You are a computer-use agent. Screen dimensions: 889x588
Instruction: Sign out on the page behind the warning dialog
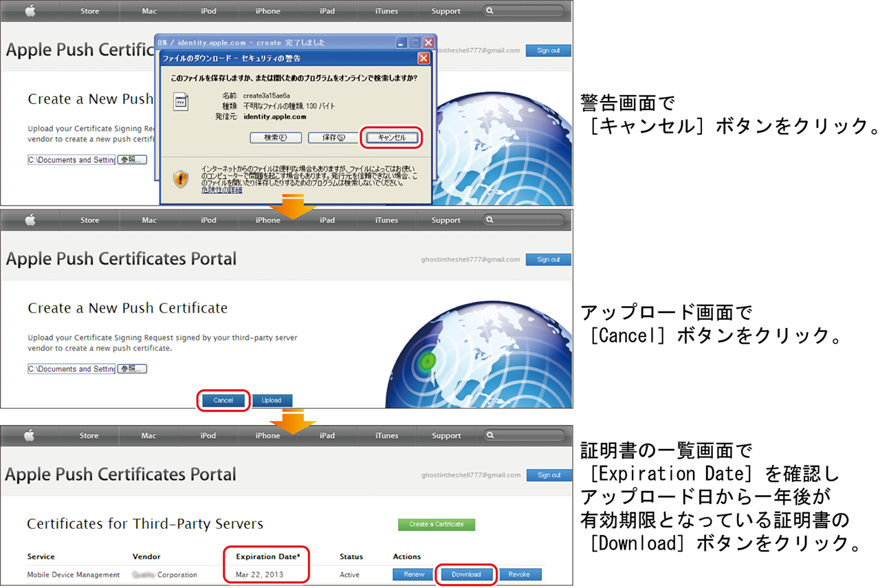tap(549, 50)
